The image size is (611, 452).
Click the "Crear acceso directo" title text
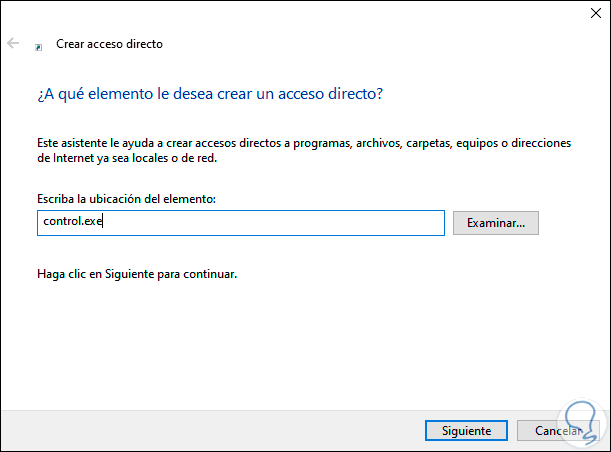click(108, 44)
